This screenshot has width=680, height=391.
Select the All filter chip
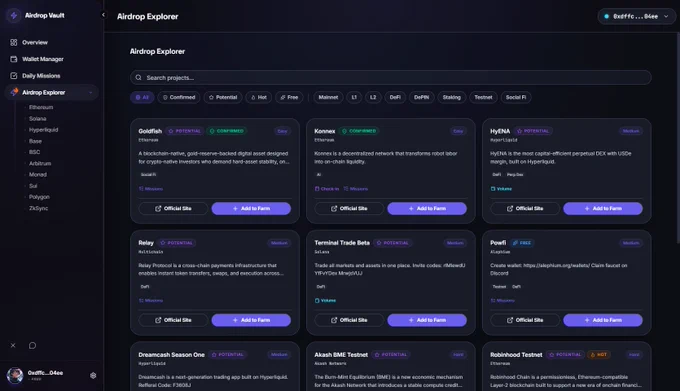(142, 98)
